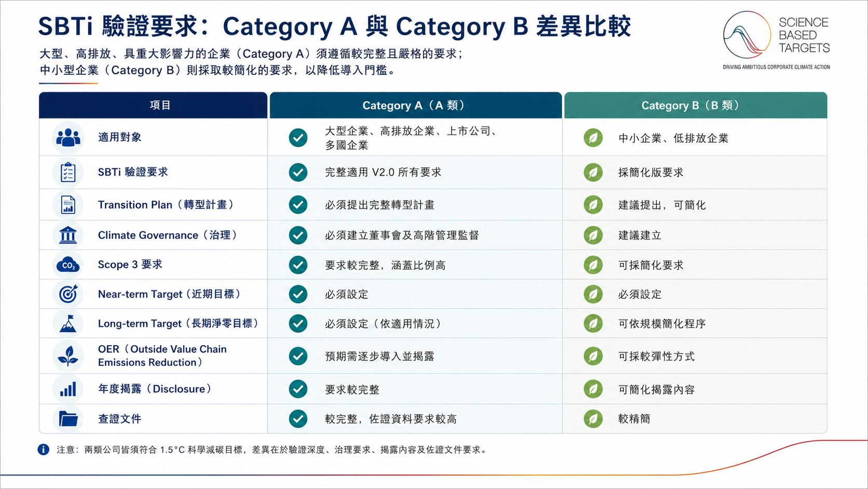The height and width of the screenshot is (489, 868).
Task: Click cell text 可簡化揭露內容
Action: pos(656,389)
